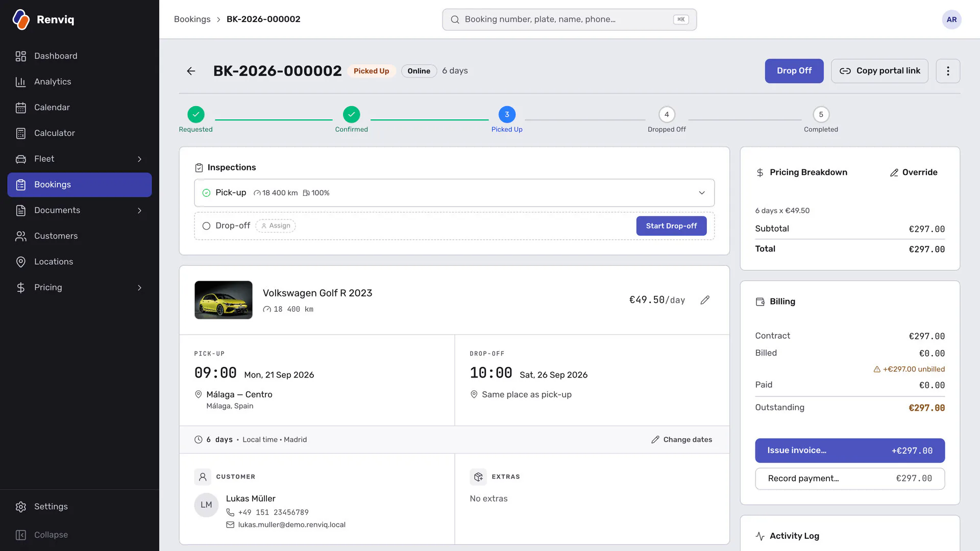Expand the Pick-up inspection row
Image resolution: width=980 pixels, height=551 pixels.
click(454, 193)
